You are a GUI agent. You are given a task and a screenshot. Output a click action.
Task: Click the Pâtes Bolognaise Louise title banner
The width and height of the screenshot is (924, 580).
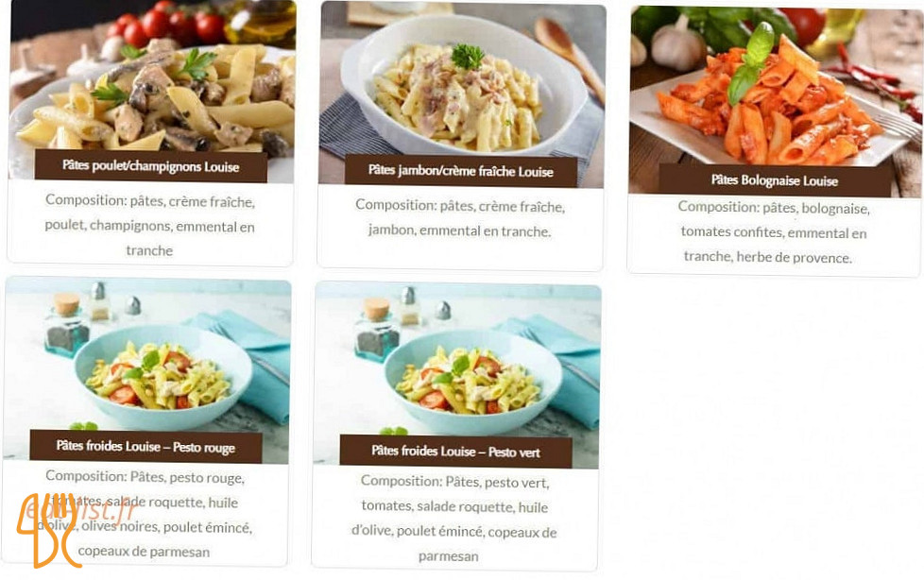(x=775, y=180)
